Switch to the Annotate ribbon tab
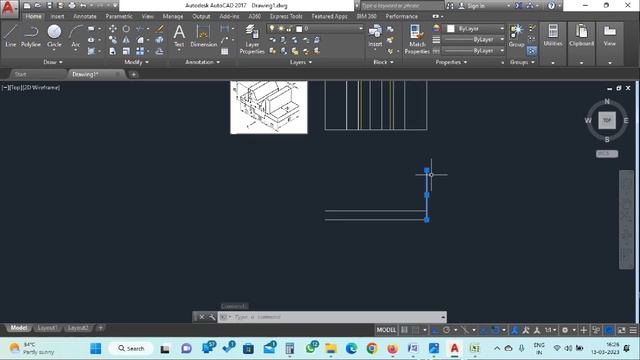Screen dimensions: 640x360 [x=84, y=16]
